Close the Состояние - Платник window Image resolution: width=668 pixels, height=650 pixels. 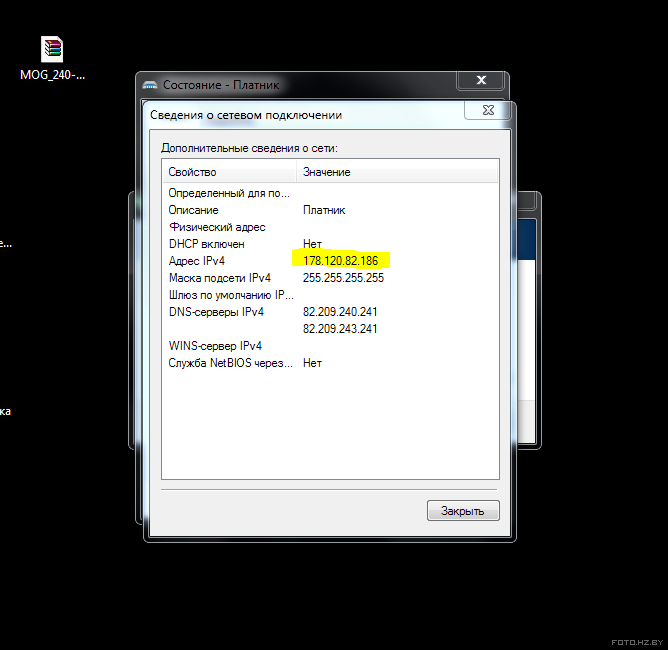click(481, 80)
